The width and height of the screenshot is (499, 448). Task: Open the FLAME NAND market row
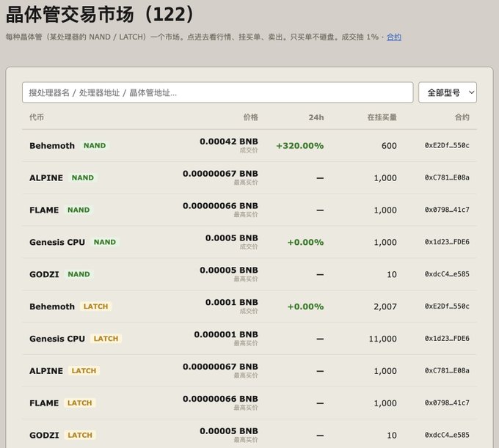[x=249, y=210]
